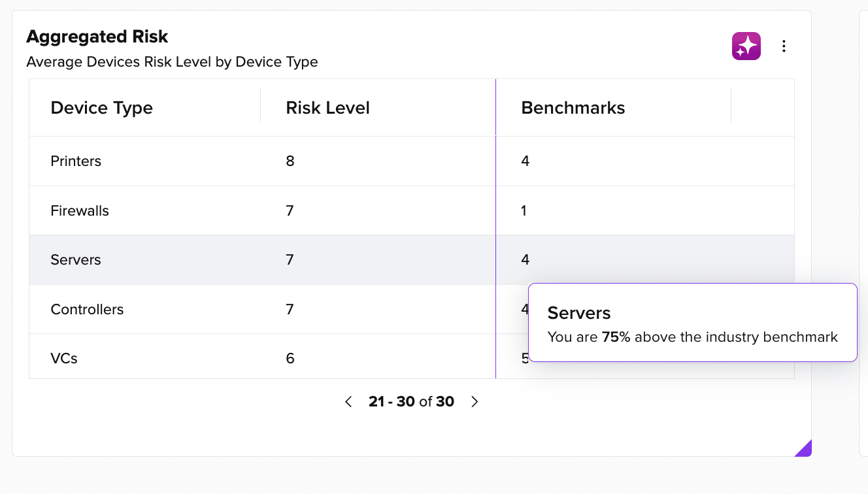This screenshot has width=868, height=494.
Task: Click the "75% above the industry benchmark" tooltip text
Action: [720, 337]
